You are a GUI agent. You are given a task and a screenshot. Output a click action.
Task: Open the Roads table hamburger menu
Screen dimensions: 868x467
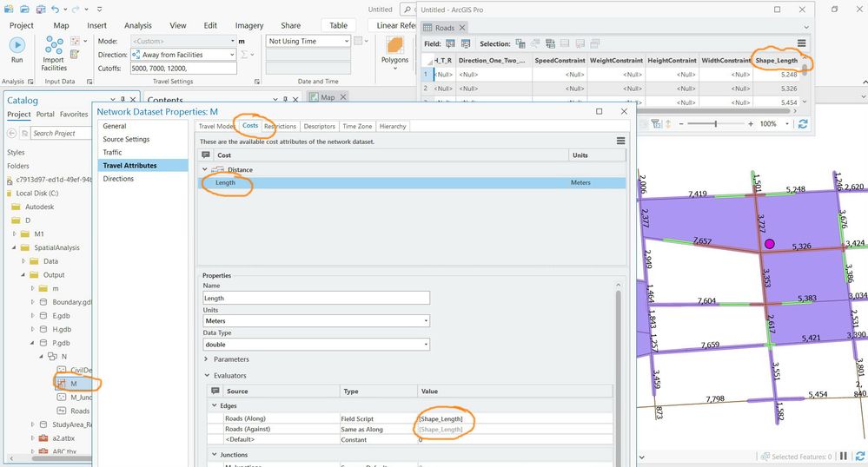(x=801, y=43)
